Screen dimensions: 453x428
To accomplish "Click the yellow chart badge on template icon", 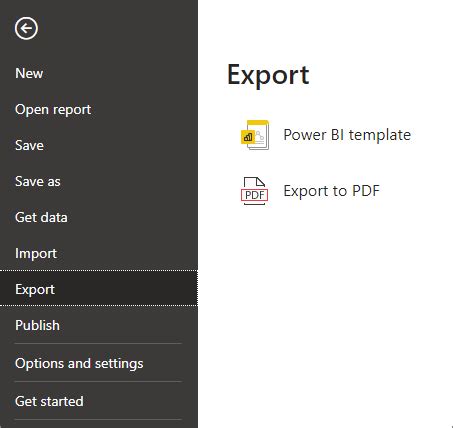I will [x=248, y=137].
